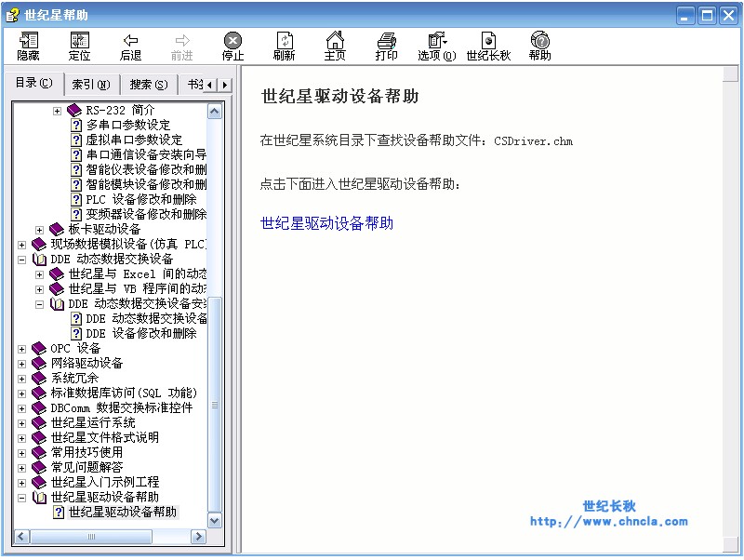
Task: Select topic 串口通信设备安装向导
Action: 146,154
